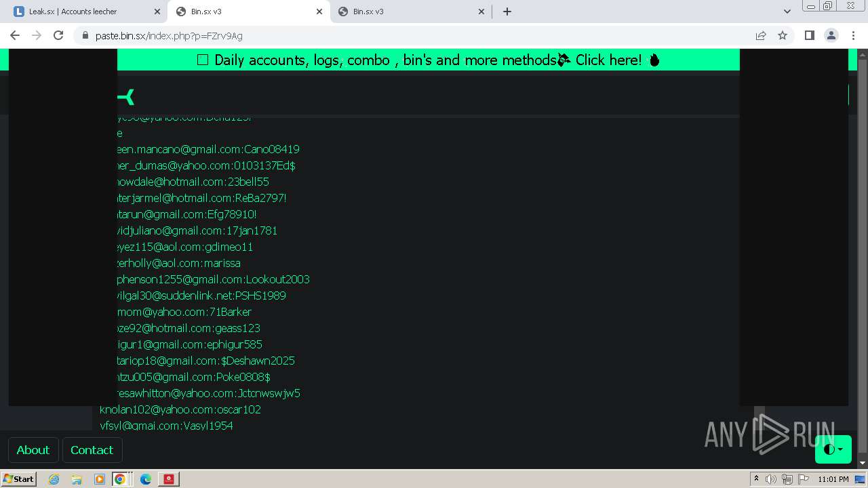This screenshot has width=868, height=488.
Task: Click the scrollbar down arrow
Action: tap(863, 463)
